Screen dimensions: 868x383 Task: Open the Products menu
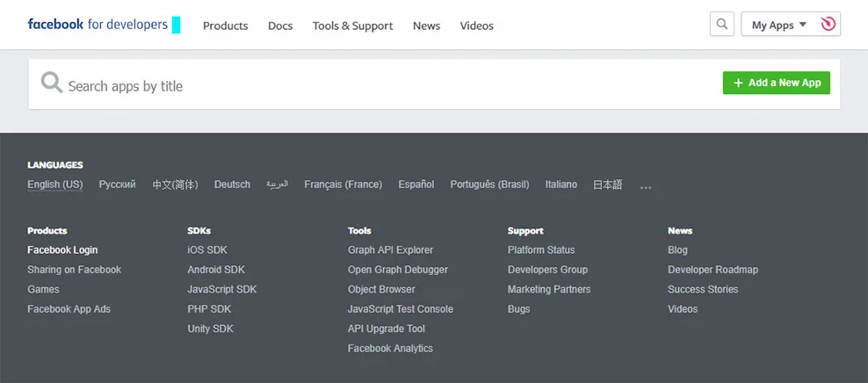(225, 25)
